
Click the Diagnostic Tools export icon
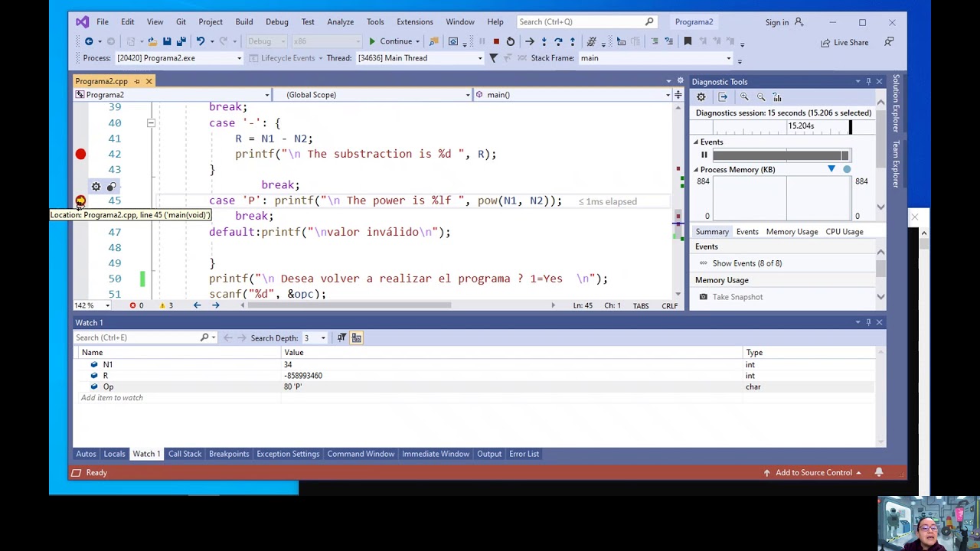click(x=723, y=97)
